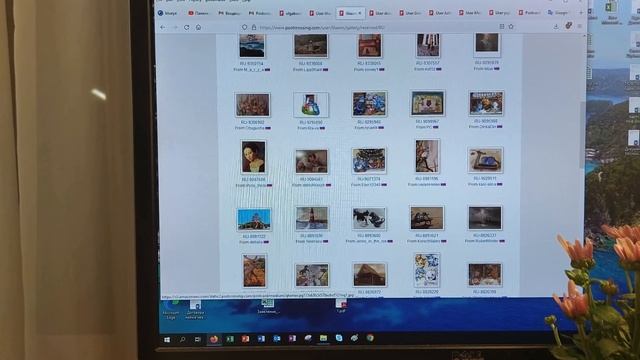Open the Firefox hamburger application menu
Screen dimensions: 640x360
tap(580, 26)
